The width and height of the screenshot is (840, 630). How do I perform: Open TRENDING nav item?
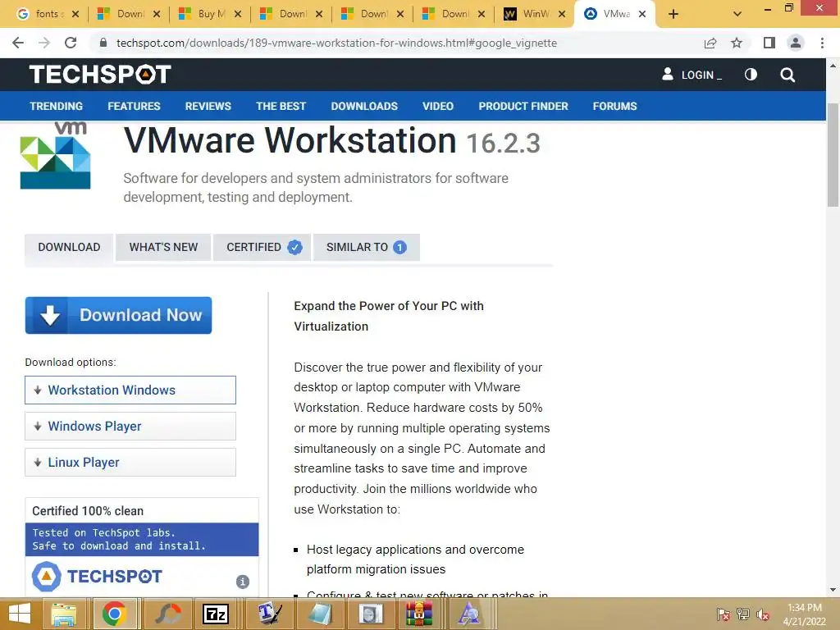(x=57, y=106)
